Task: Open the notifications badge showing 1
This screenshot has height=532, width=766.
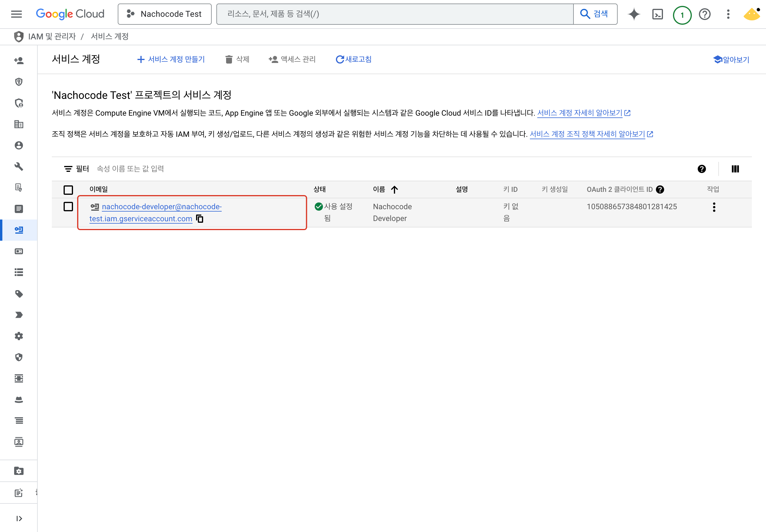Action: 682,15
